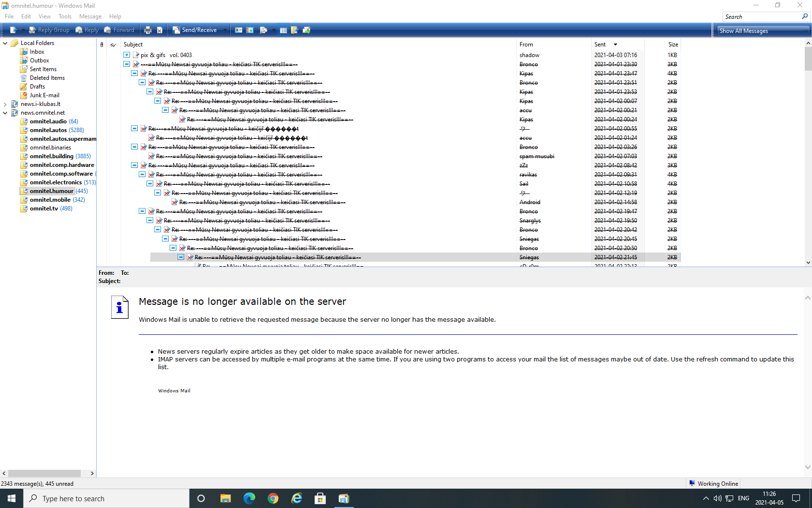This screenshot has width=812, height=508.
Task: Expand the news.i-klubas.lt account tree
Action: click(x=5, y=104)
